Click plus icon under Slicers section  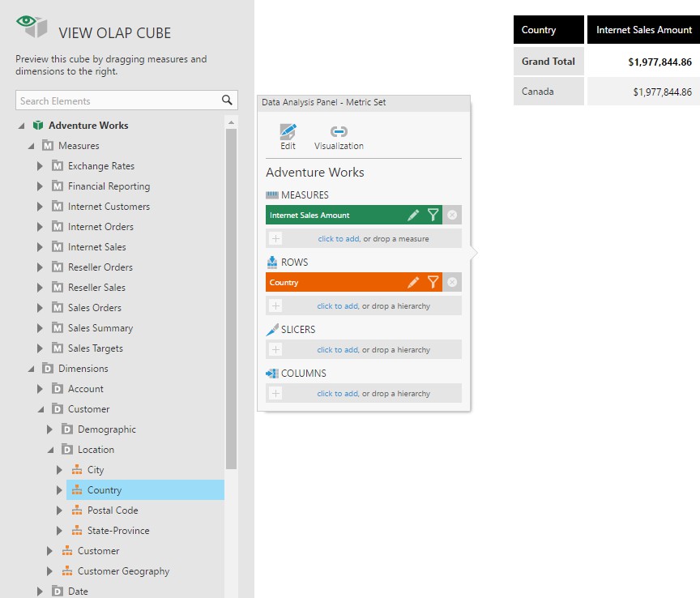275,350
